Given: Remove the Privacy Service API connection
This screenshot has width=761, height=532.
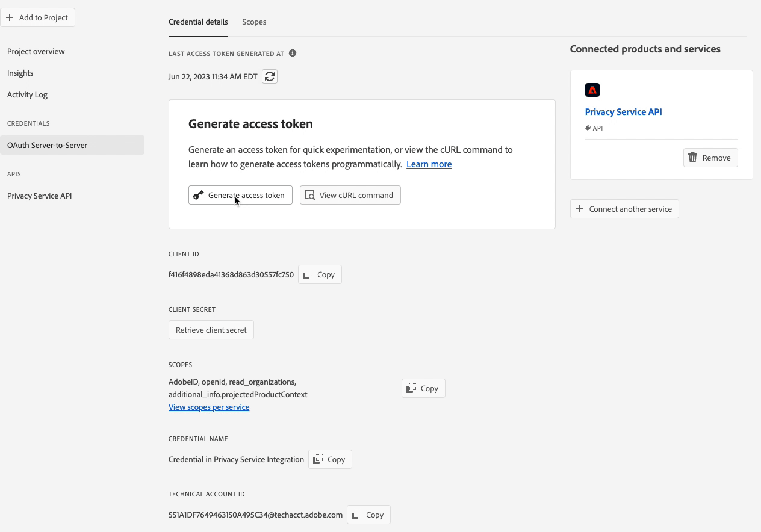Looking at the screenshot, I should (x=710, y=157).
